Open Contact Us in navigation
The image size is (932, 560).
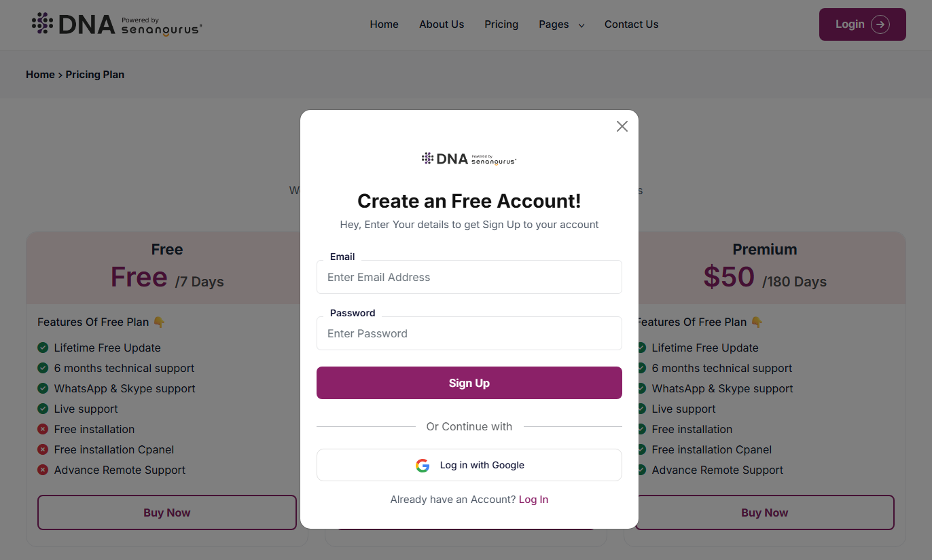tap(631, 24)
